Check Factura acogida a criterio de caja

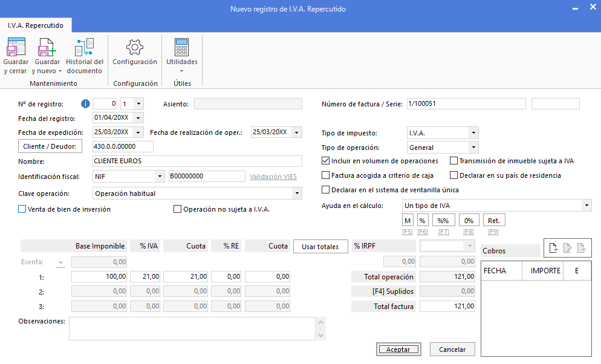click(326, 175)
